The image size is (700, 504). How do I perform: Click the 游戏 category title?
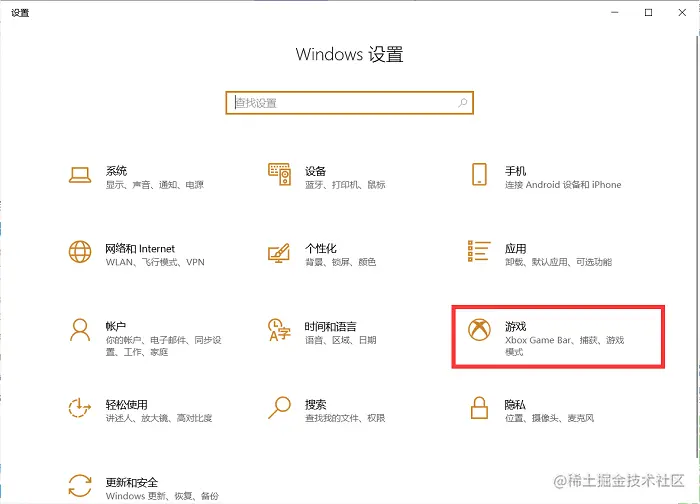[516, 326]
